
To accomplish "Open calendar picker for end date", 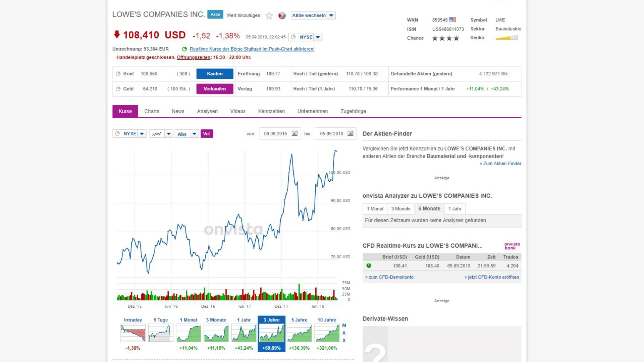I will point(351,133).
